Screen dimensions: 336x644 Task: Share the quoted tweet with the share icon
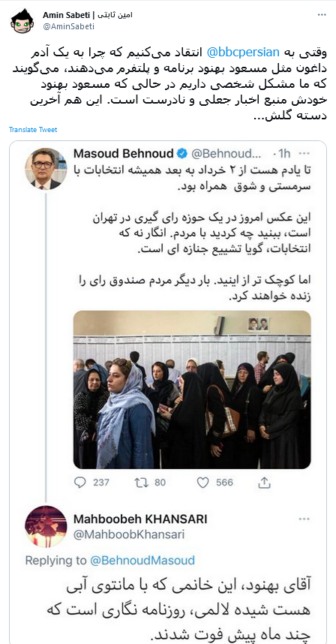(x=265, y=482)
